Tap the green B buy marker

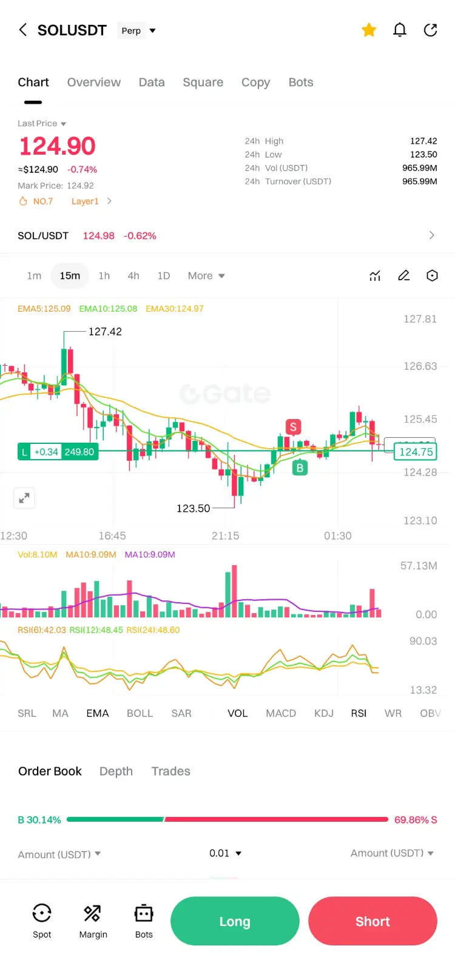tap(300, 468)
